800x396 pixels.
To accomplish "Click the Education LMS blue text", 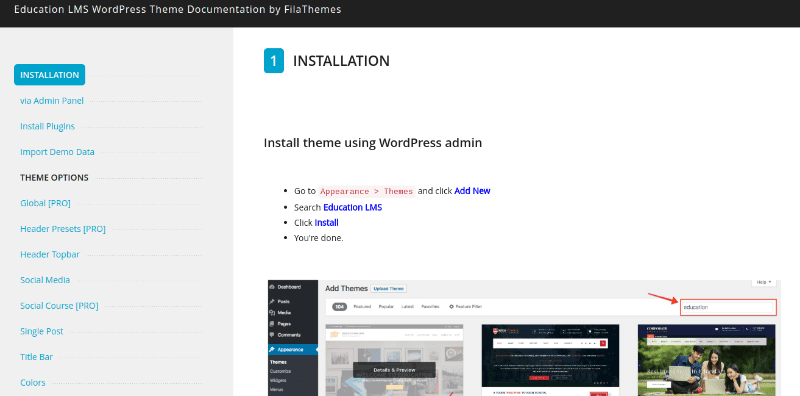I will tap(353, 208).
